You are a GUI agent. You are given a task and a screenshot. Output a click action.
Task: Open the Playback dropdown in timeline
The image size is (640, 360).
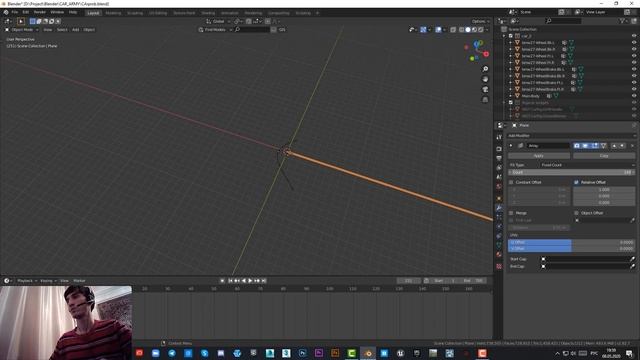pyautogui.click(x=27, y=281)
